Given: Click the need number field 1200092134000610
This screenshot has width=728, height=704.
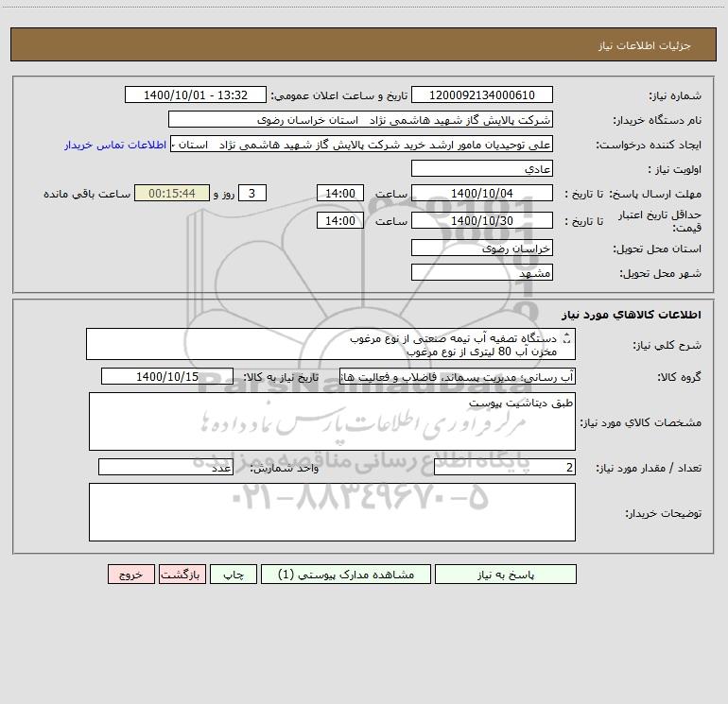Looking at the screenshot, I should pos(482,94).
